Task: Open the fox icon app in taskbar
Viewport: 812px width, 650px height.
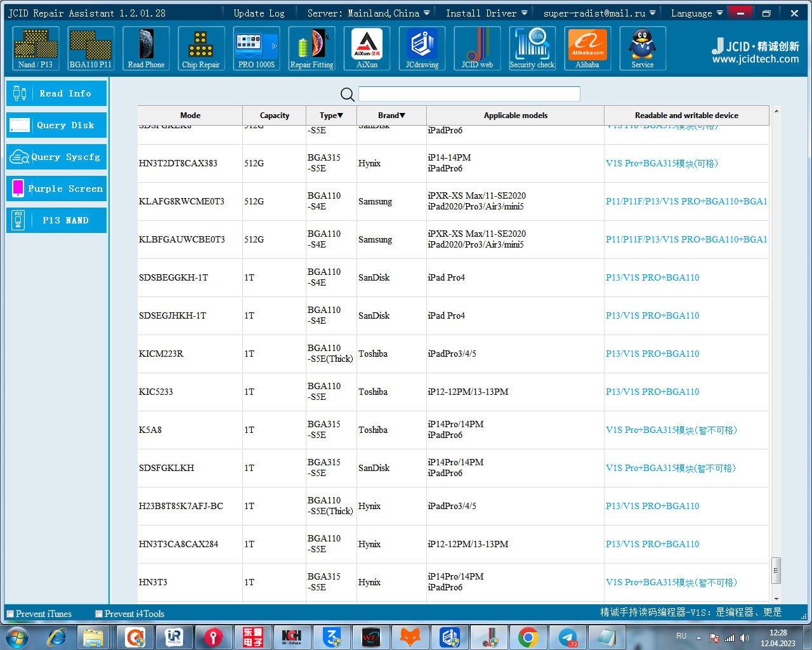Action: 410,637
